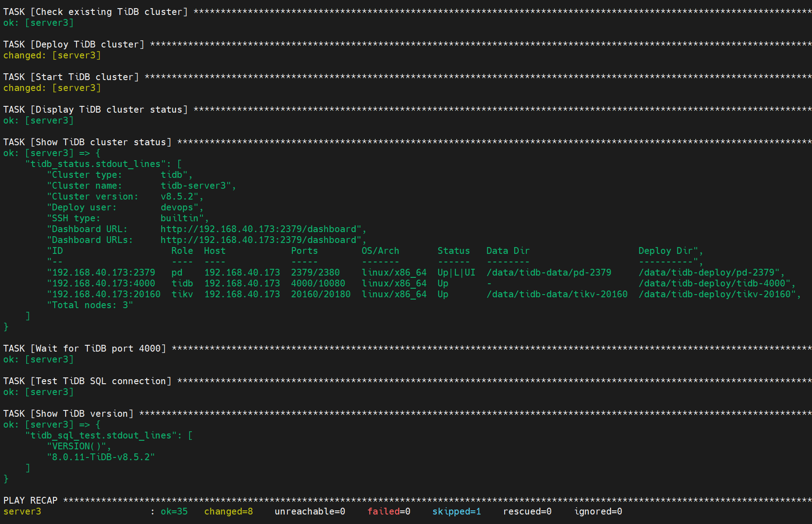Screen dimensions: 812x524
Task: Click the 'tikv' role cell
Action: tap(182, 294)
